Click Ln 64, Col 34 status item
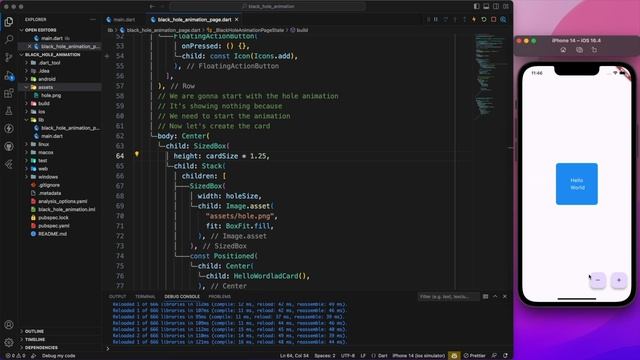This screenshot has height=360, width=640. click(x=294, y=356)
